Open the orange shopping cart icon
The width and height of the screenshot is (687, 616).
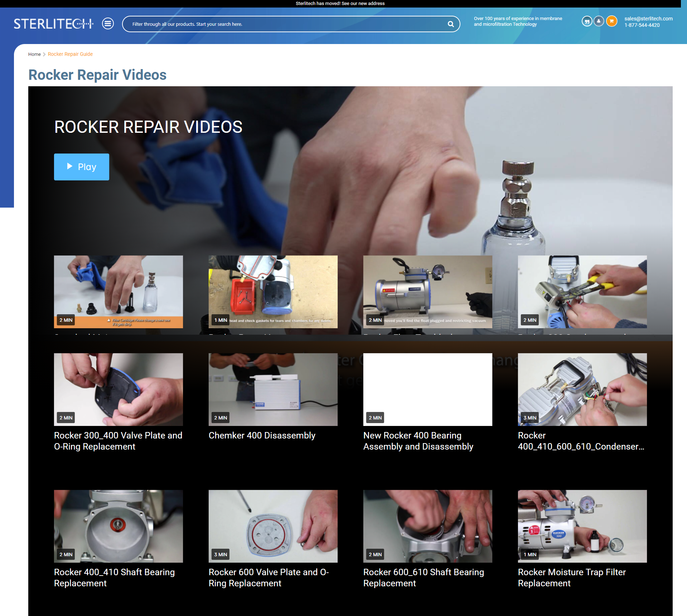pos(611,21)
